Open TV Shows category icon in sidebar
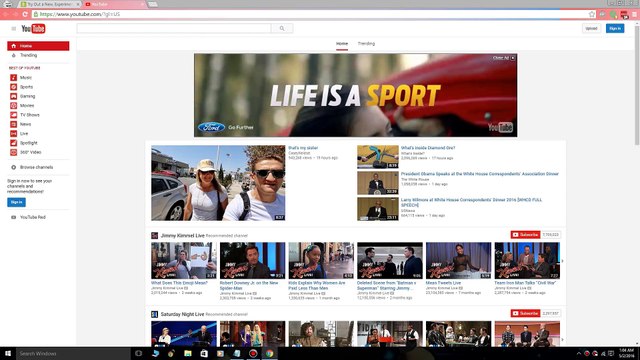The image size is (640, 360). (x=13, y=115)
